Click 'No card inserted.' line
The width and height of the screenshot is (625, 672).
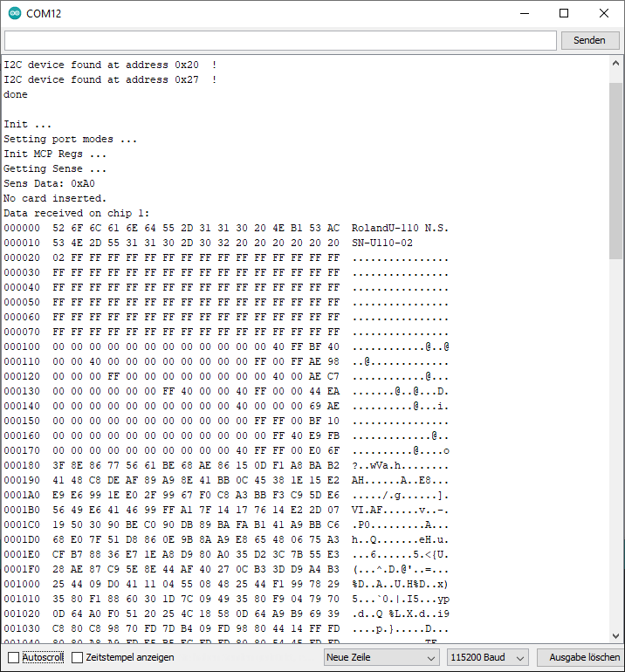(x=55, y=198)
